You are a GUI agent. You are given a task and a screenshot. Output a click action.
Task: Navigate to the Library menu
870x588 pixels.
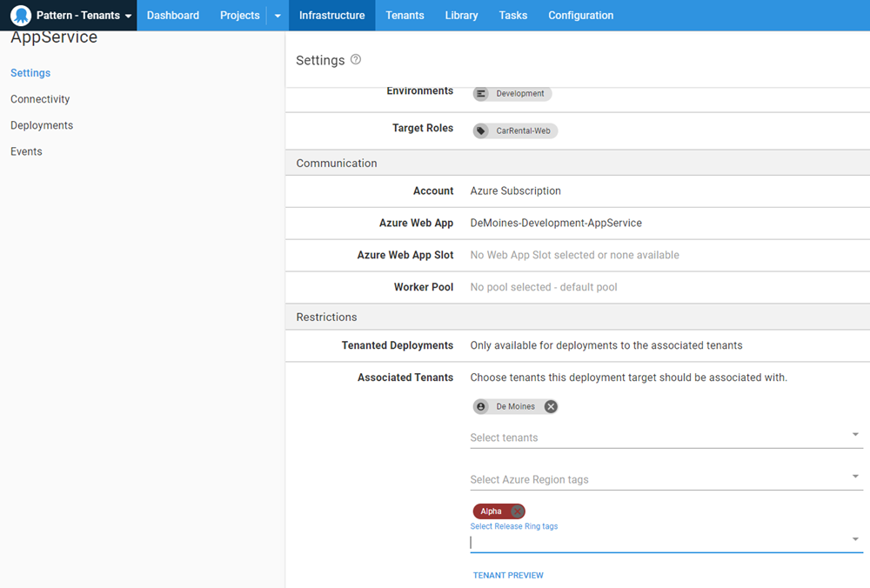(x=461, y=16)
